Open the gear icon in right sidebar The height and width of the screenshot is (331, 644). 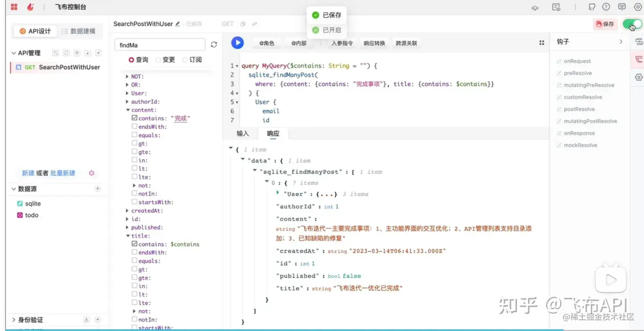[x=638, y=77]
